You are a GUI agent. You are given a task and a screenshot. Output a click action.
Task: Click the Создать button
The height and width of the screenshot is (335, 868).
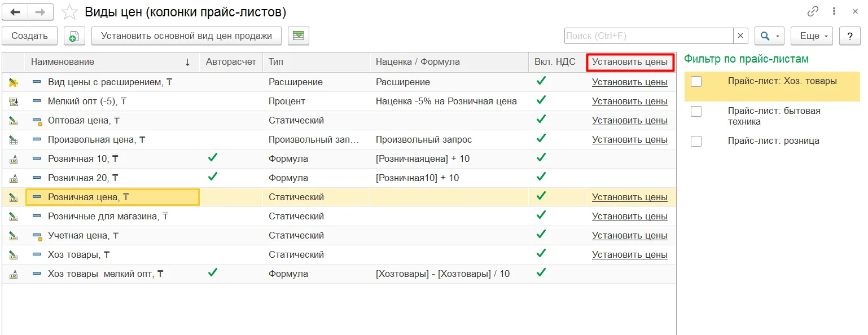coord(29,36)
